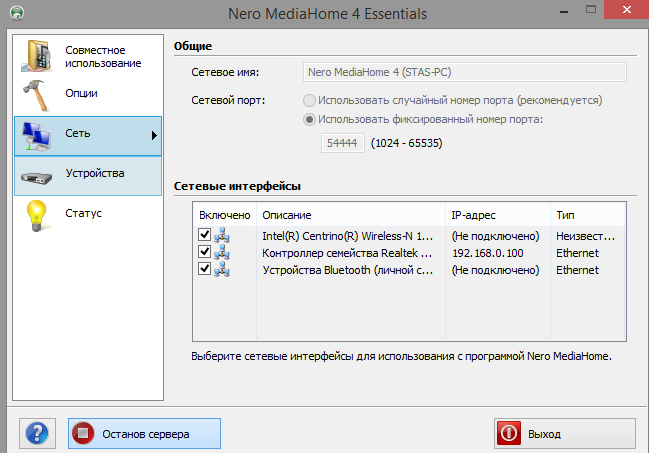This screenshot has height=453, width=649.
Task: Click the light bulb Статус icon
Action: [36, 214]
